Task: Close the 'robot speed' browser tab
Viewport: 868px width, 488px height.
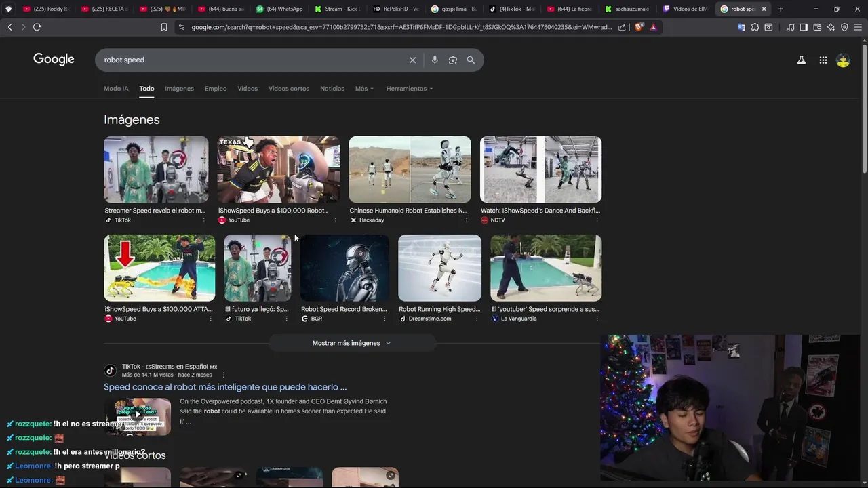Action: tap(764, 9)
